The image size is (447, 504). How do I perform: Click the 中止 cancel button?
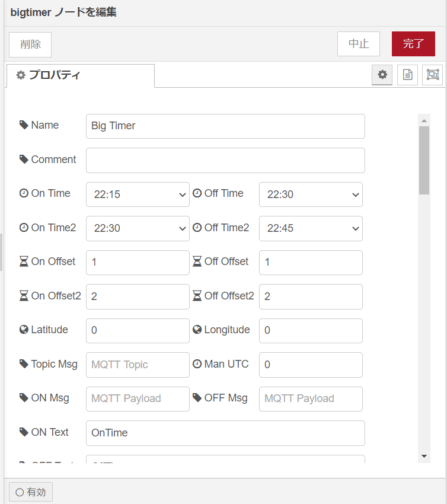[x=359, y=44]
